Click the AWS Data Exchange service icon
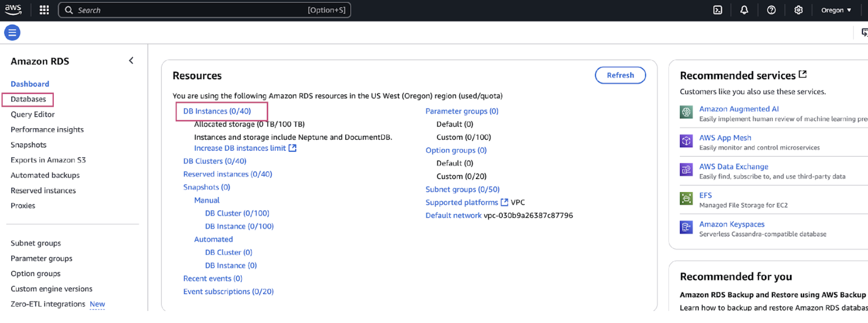 click(x=686, y=170)
